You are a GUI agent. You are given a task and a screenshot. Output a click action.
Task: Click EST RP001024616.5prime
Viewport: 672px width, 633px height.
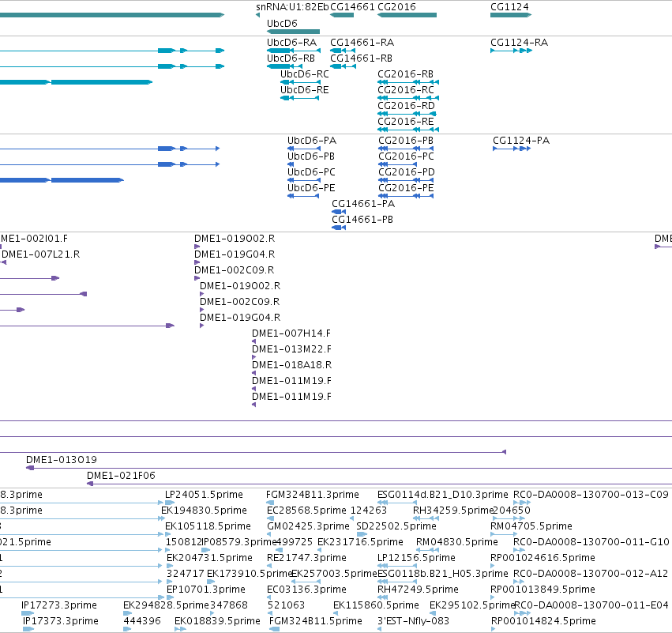click(x=493, y=566)
